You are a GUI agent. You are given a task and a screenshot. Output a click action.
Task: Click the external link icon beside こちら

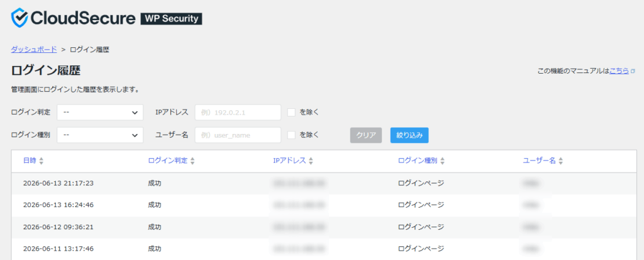(633, 71)
